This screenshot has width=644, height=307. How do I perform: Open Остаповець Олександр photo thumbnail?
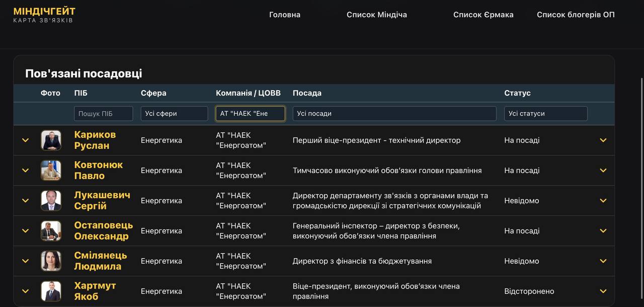coord(51,231)
